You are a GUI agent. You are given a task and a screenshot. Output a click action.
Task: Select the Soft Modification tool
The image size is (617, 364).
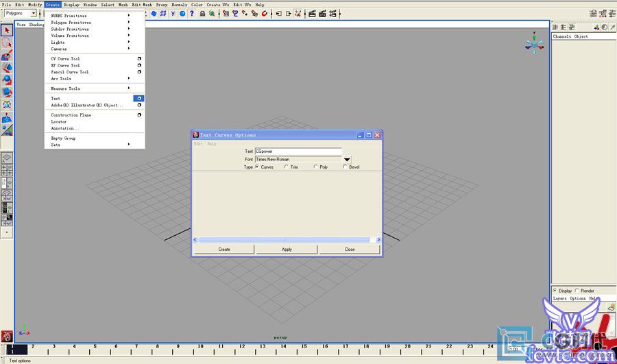click(x=7, y=118)
